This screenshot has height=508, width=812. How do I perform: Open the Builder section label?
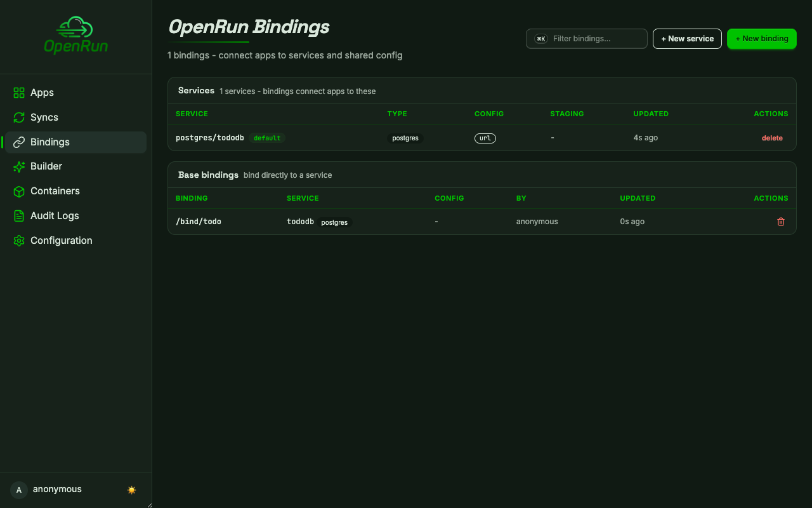click(x=46, y=166)
